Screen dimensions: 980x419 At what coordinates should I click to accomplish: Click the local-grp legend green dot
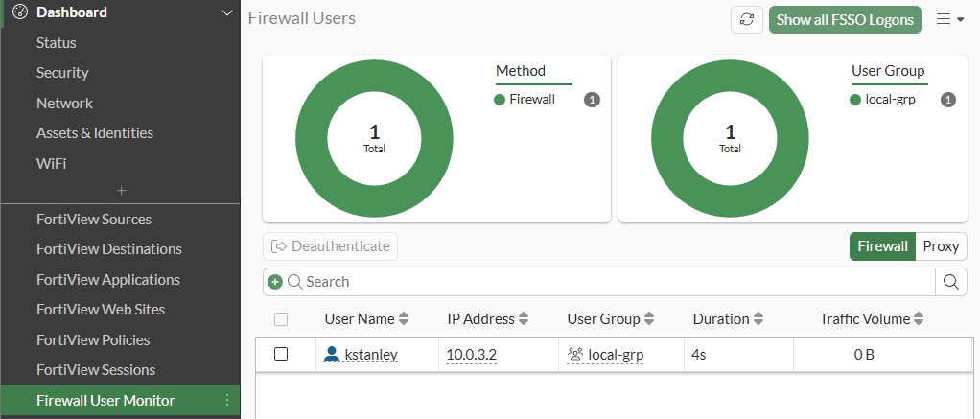tap(855, 100)
